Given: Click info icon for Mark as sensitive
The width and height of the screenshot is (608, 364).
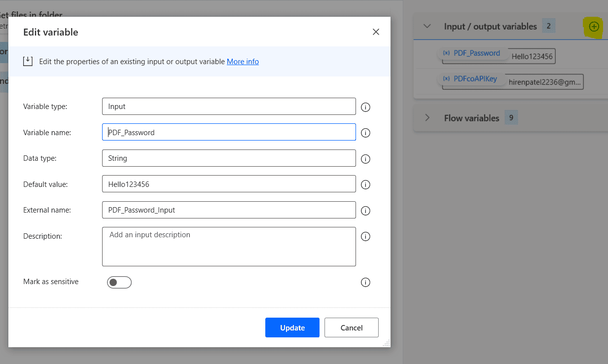Looking at the screenshot, I should pyautogui.click(x=365, y=283).
